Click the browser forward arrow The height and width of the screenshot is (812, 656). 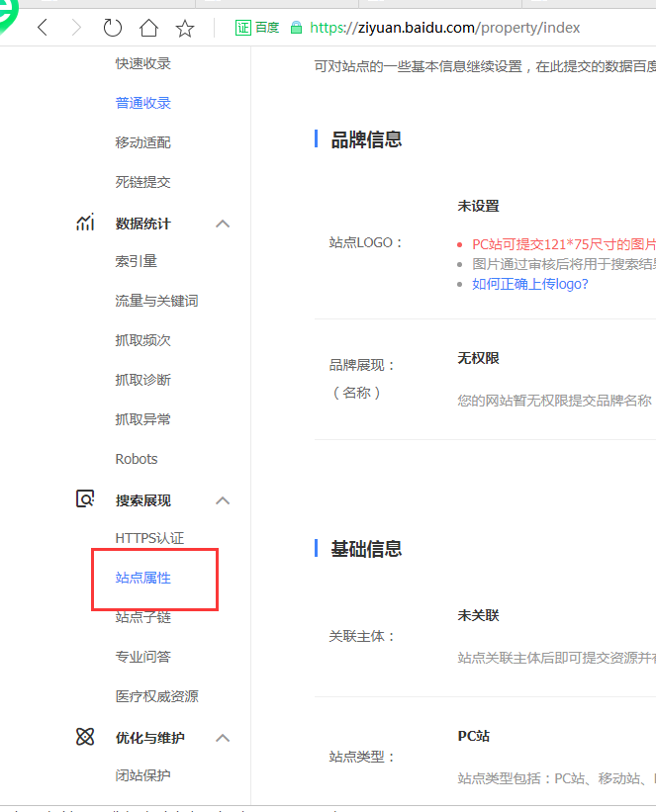coord(76,27)
